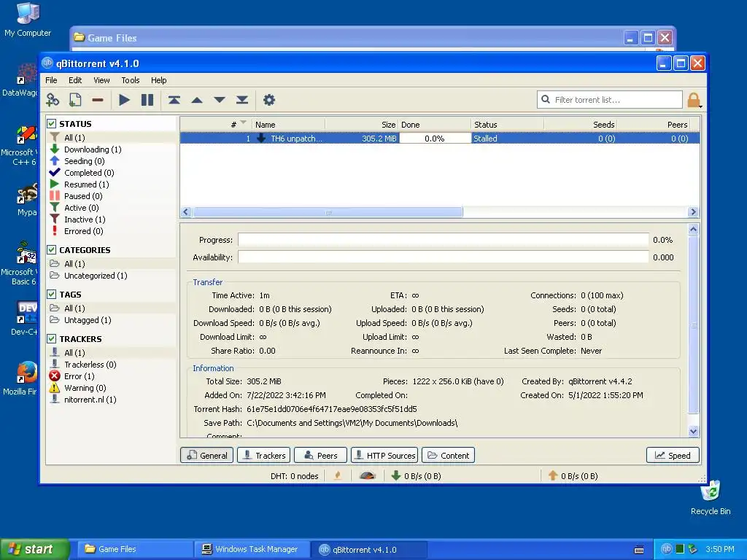Switch to the Trackers tab
747x560 pixels.
264,455
